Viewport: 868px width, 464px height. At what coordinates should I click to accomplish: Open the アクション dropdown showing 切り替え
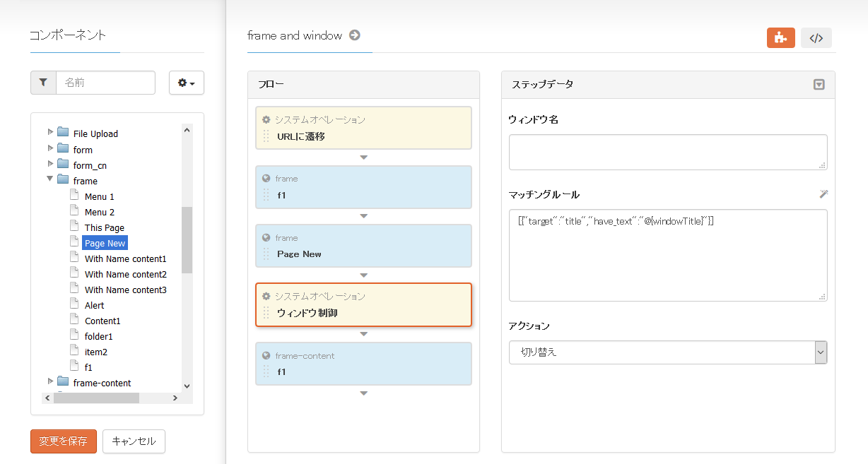pyautogui.click(x=667, y=352)
